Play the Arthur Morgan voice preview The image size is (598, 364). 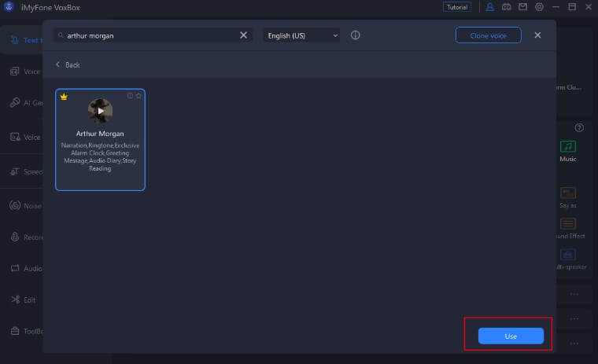(100, 111)
